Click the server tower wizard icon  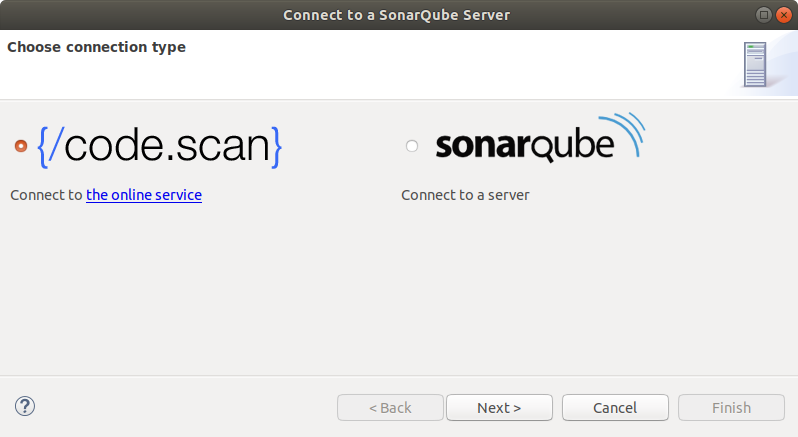755,65
